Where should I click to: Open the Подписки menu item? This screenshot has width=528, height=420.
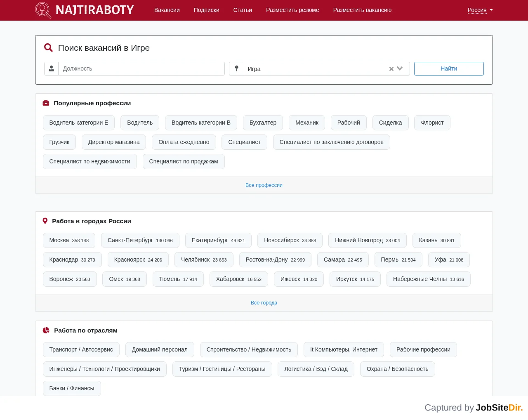(x=207, y=10)
